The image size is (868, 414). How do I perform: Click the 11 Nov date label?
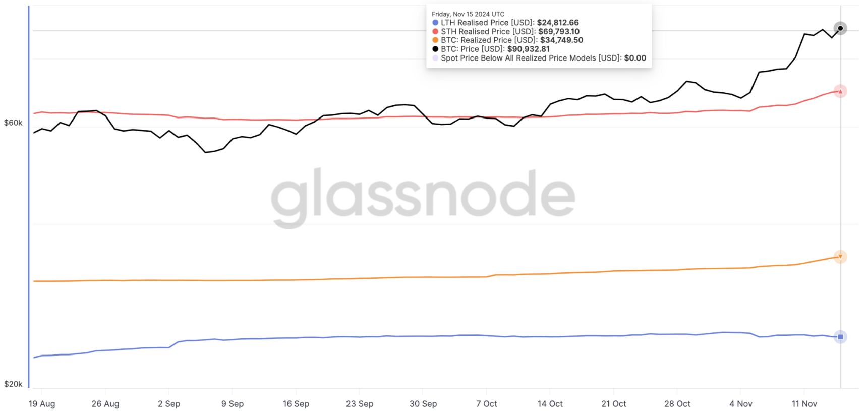click(x=804, y=404)
